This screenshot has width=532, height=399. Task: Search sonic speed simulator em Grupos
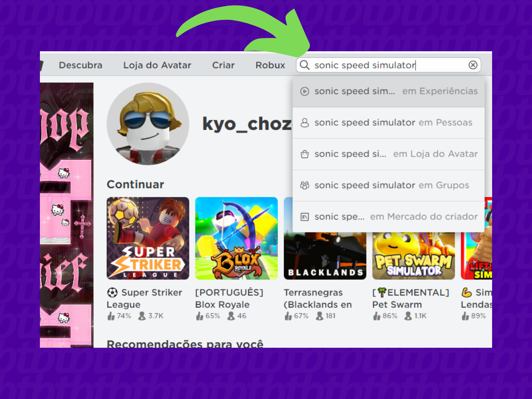(388, 185)
